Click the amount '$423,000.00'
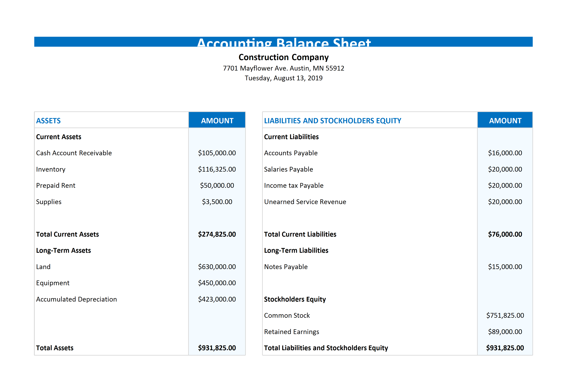Screen dimensions: 567x392 click(217, 299)
